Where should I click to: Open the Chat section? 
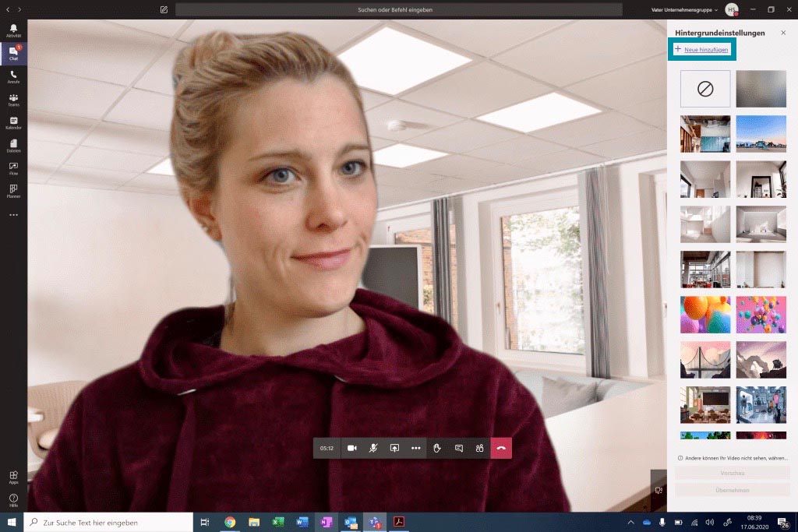[13, 54]
